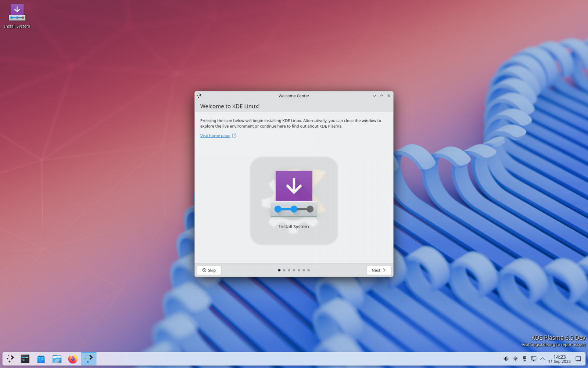Open the clock showing 14:23
The width and height of the screenshot is (588, 368).
click(559, 359)
